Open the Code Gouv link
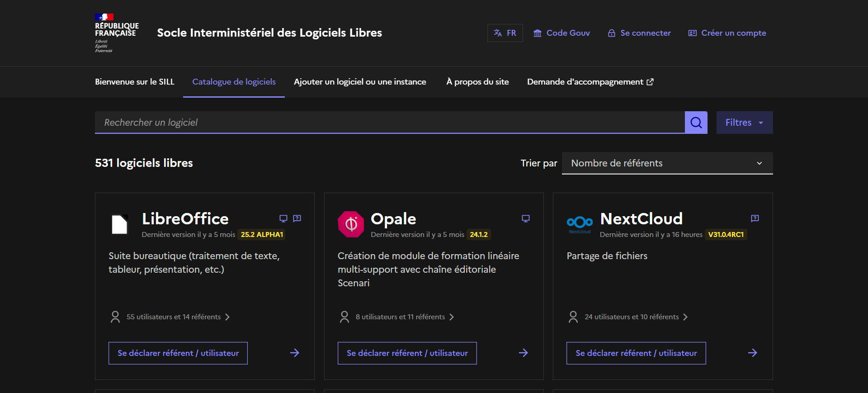The height and width of the screenshot is (393, 868). click(561, 33)
